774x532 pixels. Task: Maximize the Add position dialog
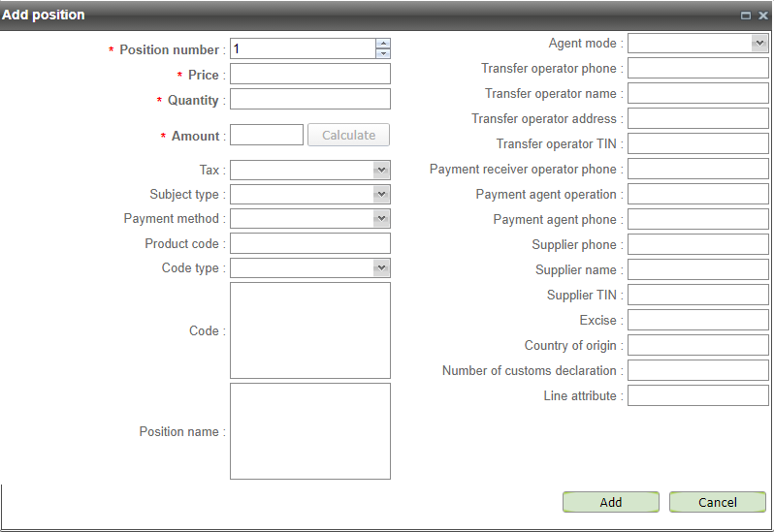point(746,16)
